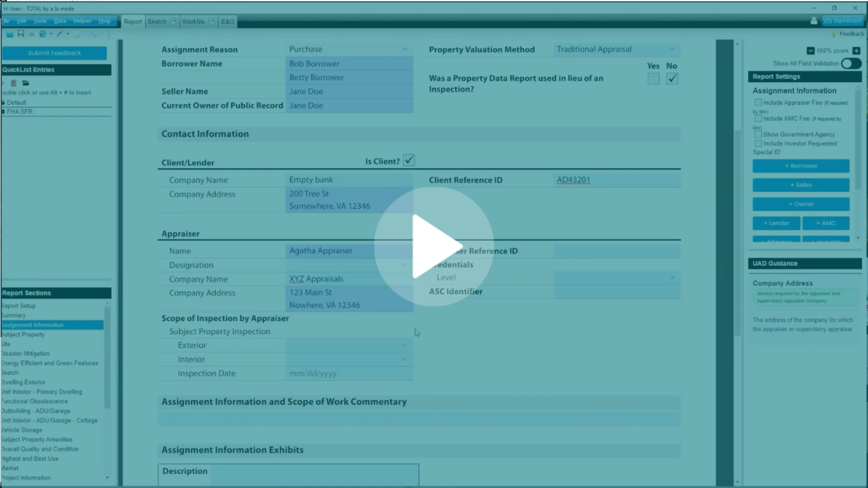Play the video with the center button
The width and height of the screenshot is (868, 488).
434,247
